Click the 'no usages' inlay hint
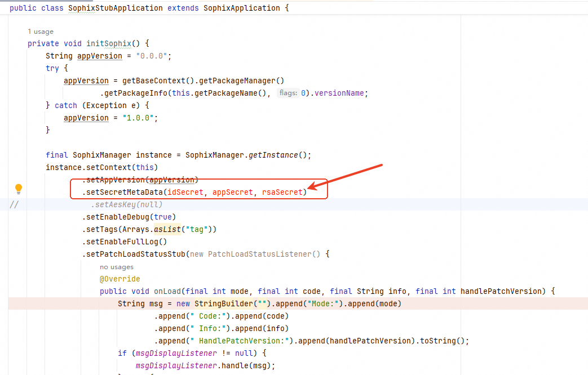 pyautogui.click(x=117, y=267)
